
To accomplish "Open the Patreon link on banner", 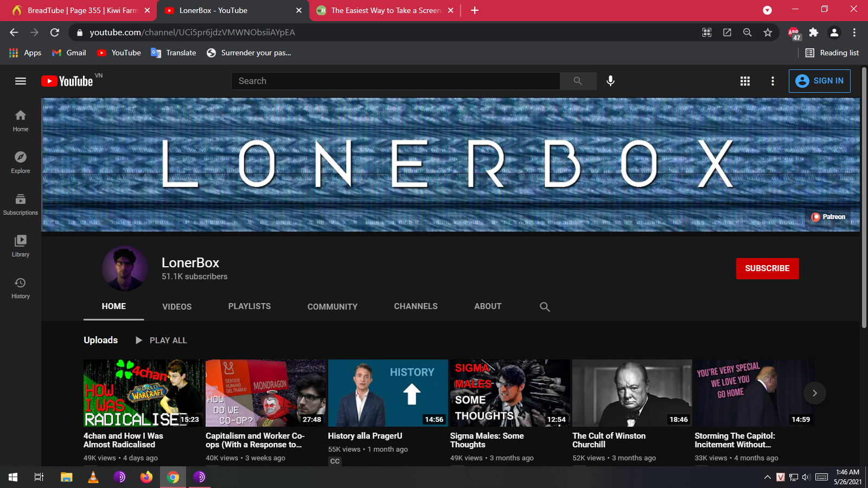I will pos(828,217).
